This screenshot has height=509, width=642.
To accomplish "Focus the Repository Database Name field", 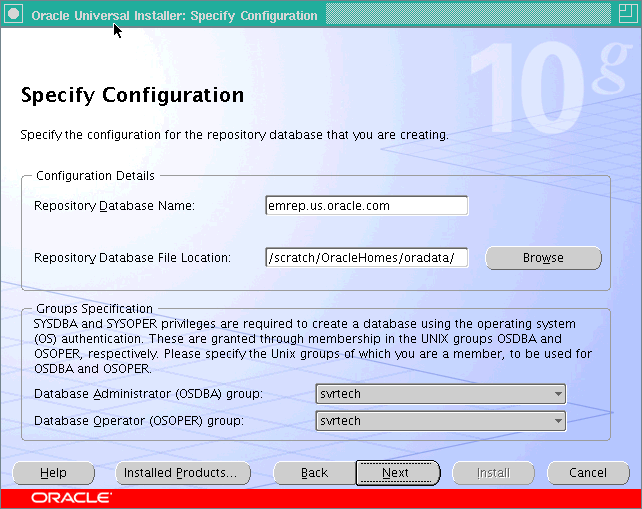I will point(366,206).
